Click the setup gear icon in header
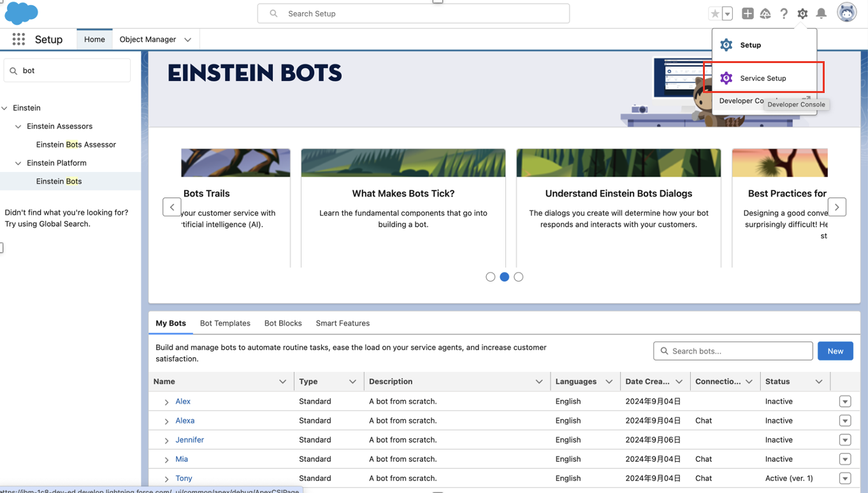The height and width of the screenshot is (493, 868). point(802,13)
